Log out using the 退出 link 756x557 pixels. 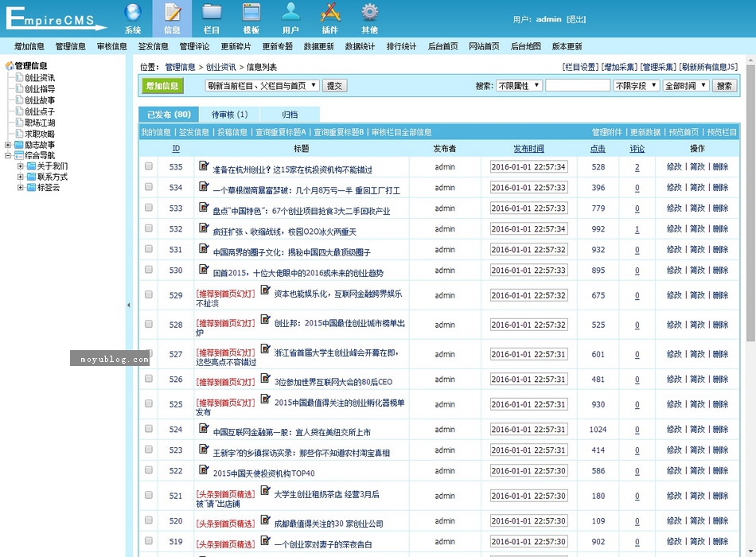576,19
